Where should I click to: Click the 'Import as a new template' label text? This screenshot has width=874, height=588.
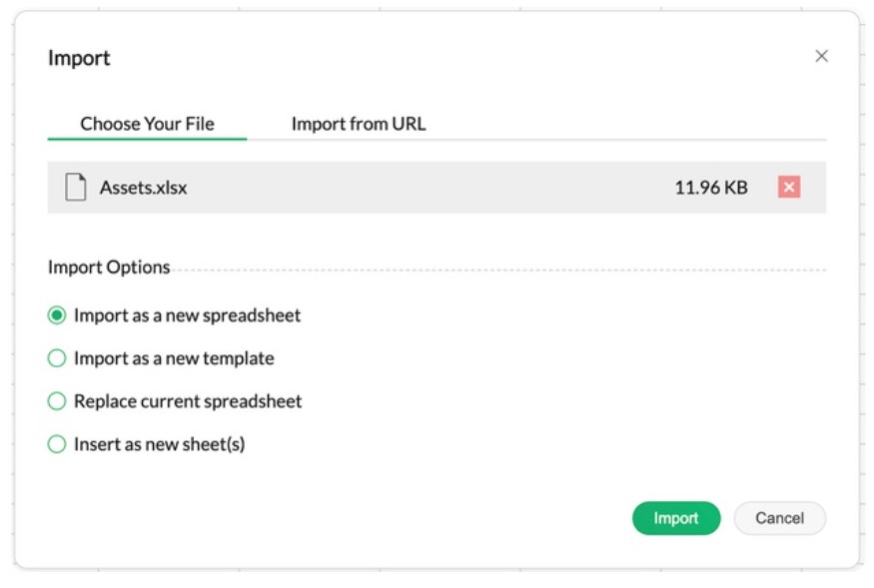(174, 358)
